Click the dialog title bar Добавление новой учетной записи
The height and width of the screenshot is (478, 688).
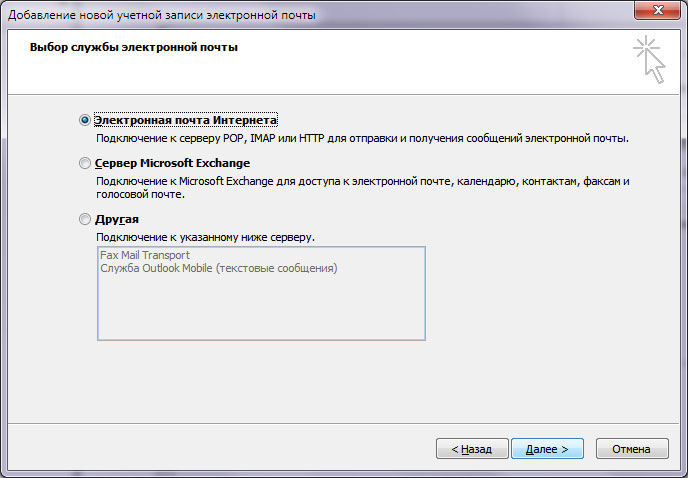[161, 15]
